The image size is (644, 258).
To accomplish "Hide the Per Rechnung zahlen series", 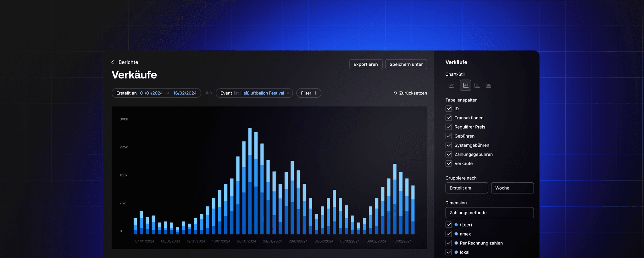I will (x=449, y=243).
